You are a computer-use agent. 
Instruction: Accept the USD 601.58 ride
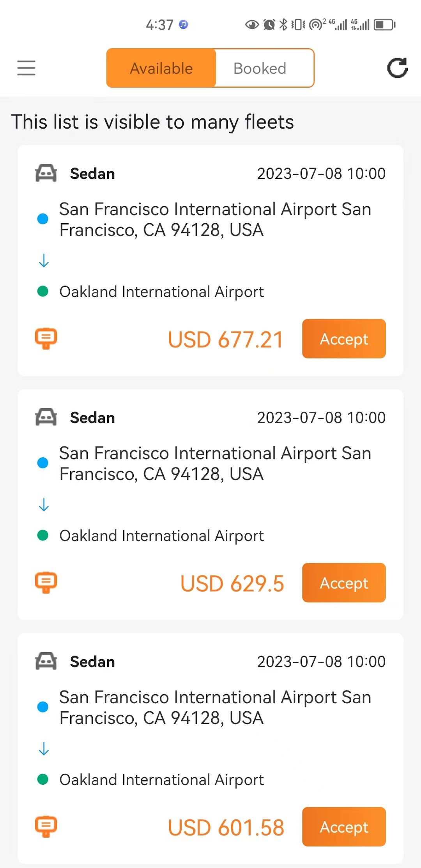point(344,827)
